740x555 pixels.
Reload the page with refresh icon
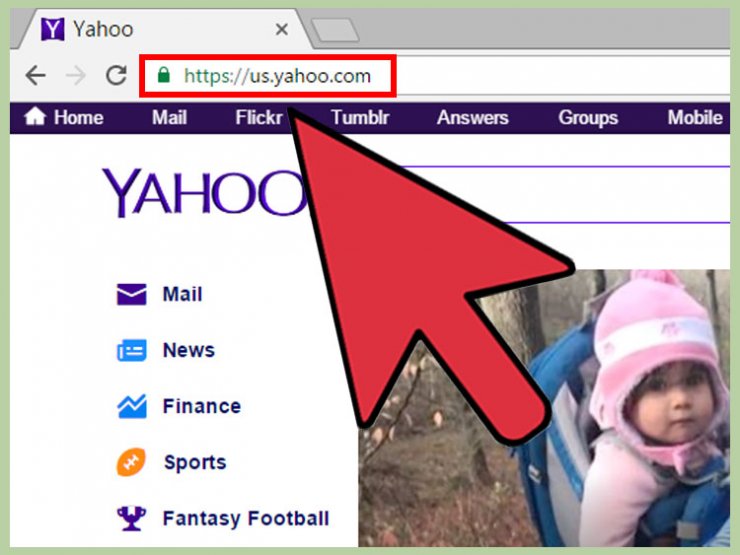click(x=116, y=75)
